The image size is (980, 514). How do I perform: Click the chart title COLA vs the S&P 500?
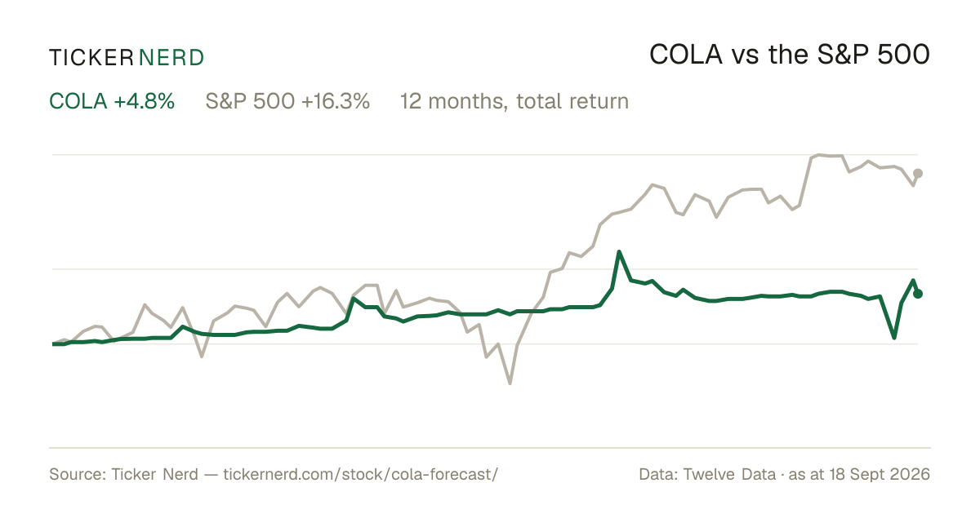tap(790, 55)
